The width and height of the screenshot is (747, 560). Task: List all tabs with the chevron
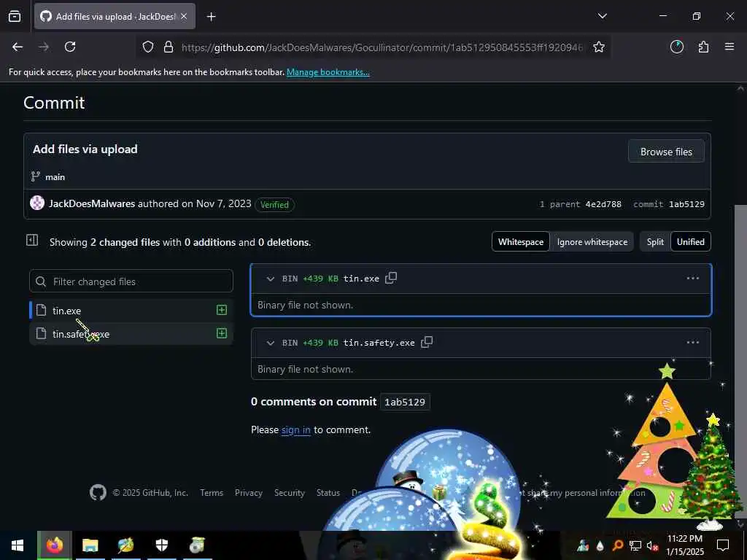tap(602, 16)
